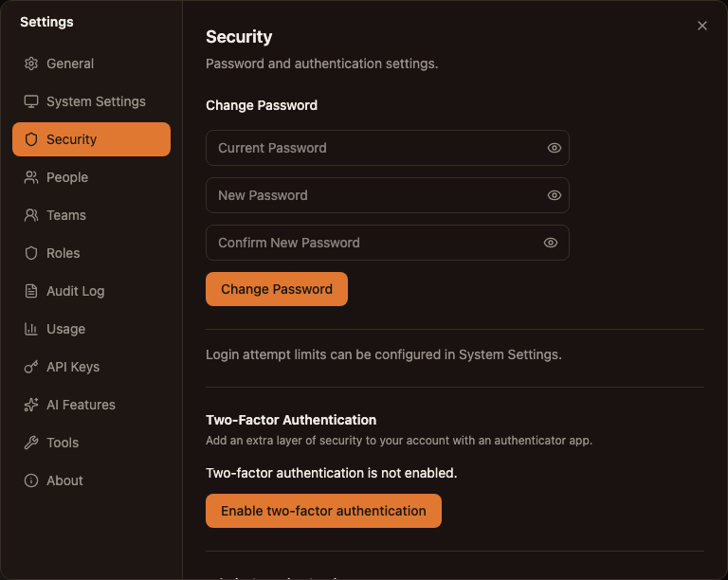Click into the New Password field
The width and height of the screenshot is (728, 580).
point(388,195)
